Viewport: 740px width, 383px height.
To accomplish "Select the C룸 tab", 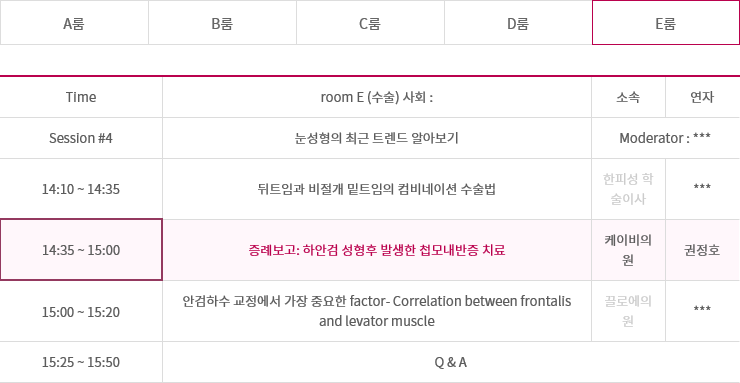I will coord(370,23).
